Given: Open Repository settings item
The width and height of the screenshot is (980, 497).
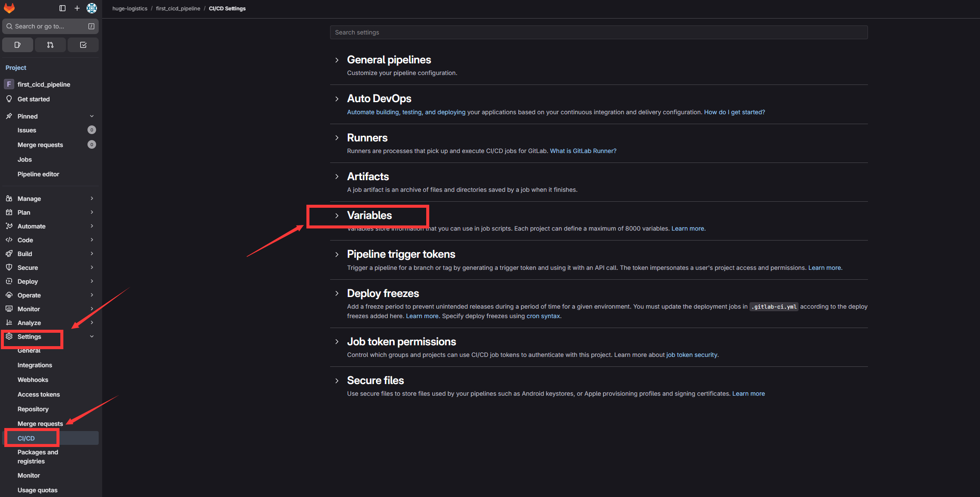Looking at the screenshot, I should click(x=33, y=409).
